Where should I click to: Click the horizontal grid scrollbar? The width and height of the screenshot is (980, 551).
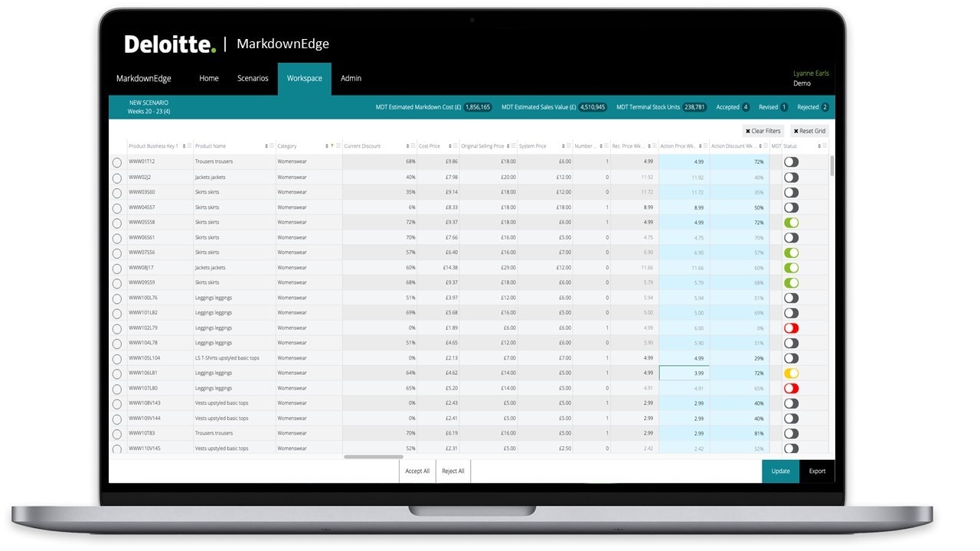[374, 457]
